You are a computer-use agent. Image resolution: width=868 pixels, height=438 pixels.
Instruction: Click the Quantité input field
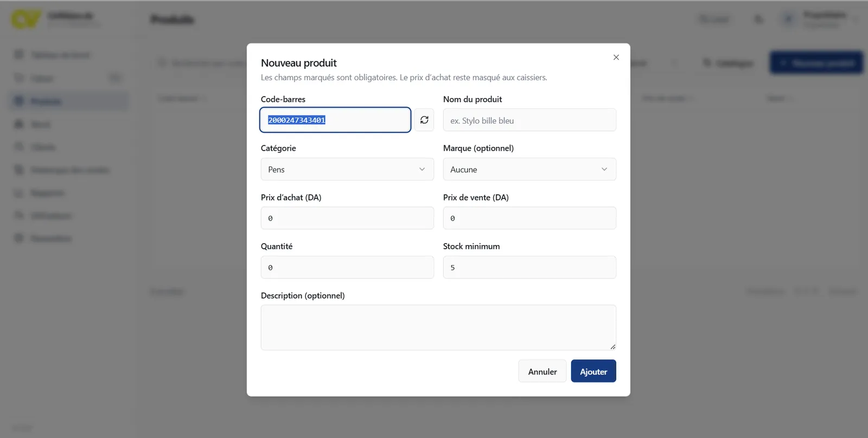(x=347, y=267)
